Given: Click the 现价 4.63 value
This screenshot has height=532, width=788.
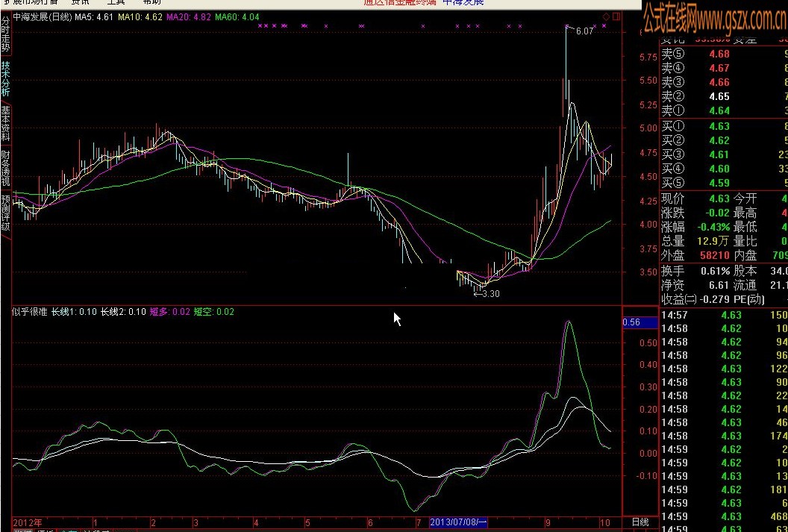Looking at the screenshot, I should 719,199.
